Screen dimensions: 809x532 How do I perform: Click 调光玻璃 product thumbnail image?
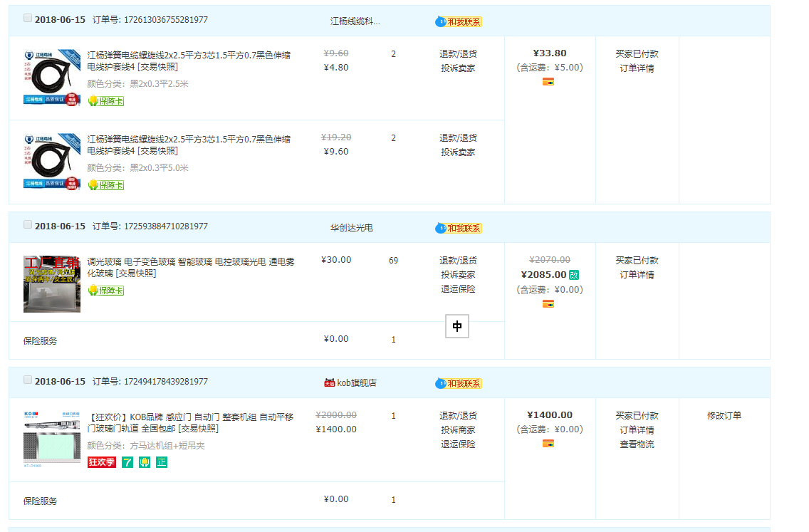(x=52, y=284)
